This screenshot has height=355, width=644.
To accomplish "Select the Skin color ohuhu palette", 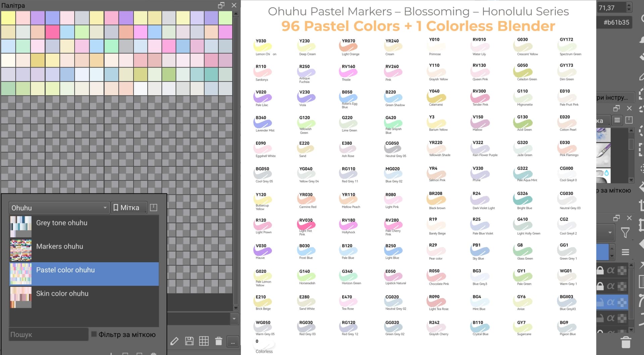I will point(84,297).
